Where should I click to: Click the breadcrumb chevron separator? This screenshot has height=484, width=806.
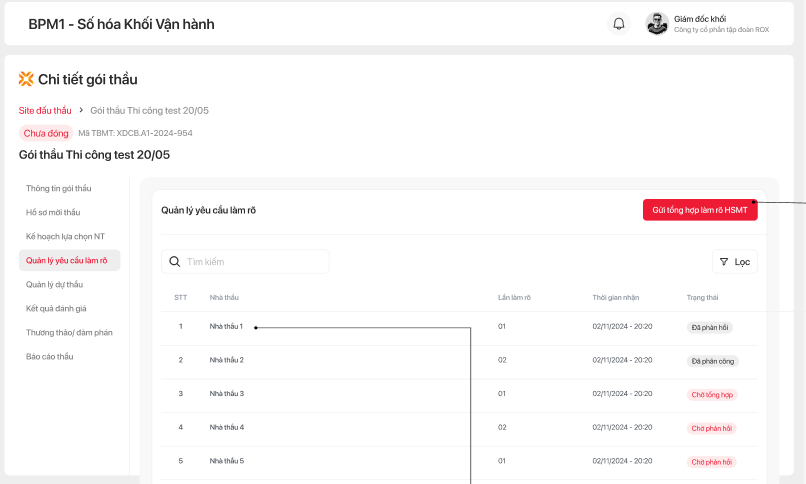[81, 110]
